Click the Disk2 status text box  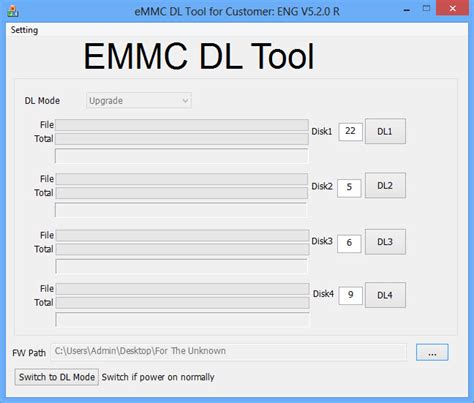point(181,210)
